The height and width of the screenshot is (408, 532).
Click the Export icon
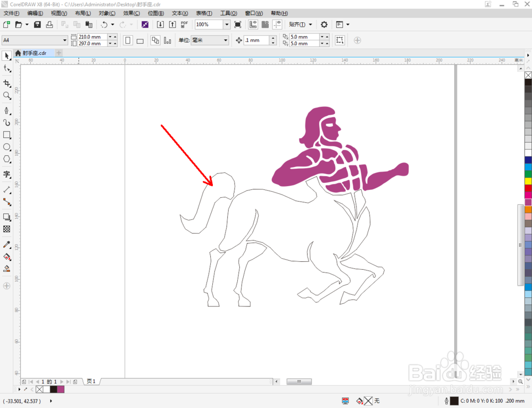pos(172,24)
